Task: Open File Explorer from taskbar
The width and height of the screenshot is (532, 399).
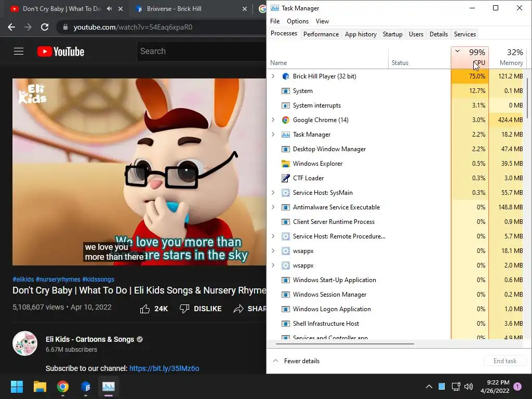Action: [x=39, y=387]
